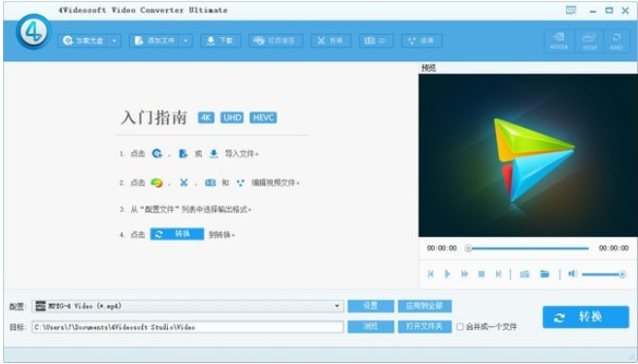Fast forward the preview video
The height and width of the screenshot is (364, 638).
coord(464,274)
